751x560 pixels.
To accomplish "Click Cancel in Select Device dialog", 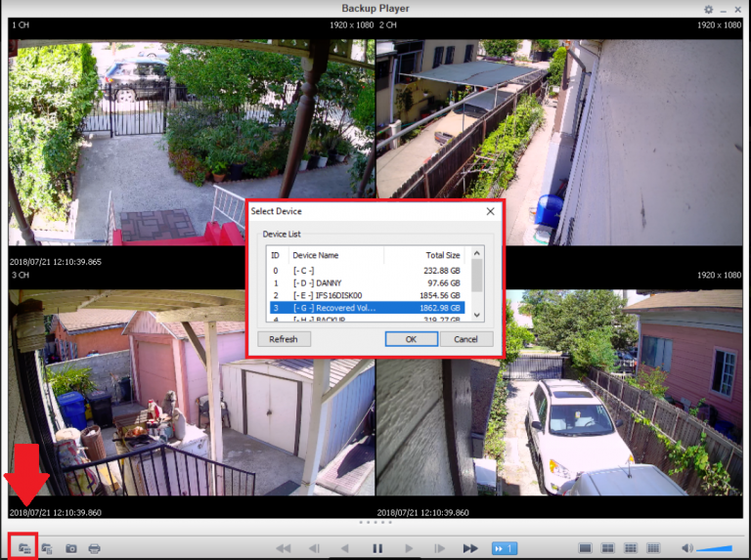I will tap(465, 339).
